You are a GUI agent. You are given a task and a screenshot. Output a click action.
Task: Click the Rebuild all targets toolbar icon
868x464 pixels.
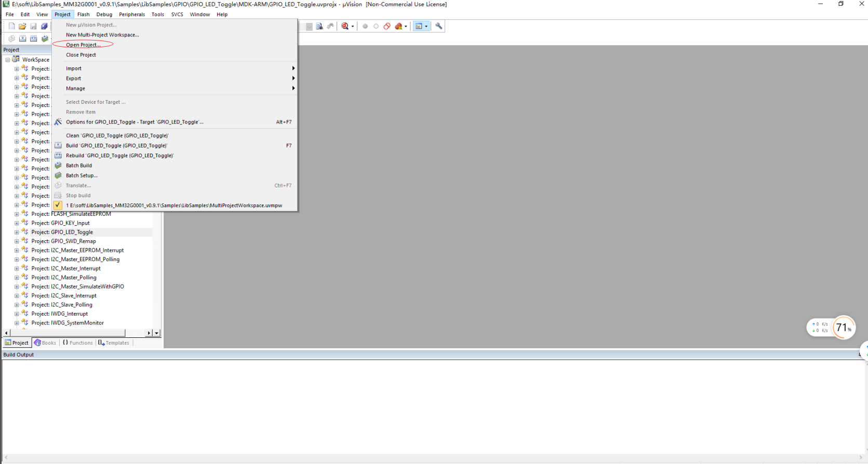coord(34,38)
